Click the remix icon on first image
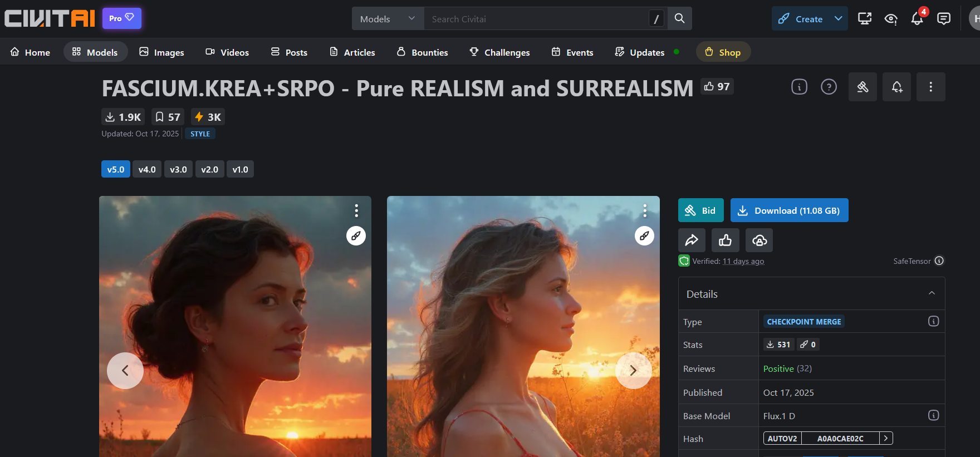This screenshot has width=980, height=457. tap(356, 235)
